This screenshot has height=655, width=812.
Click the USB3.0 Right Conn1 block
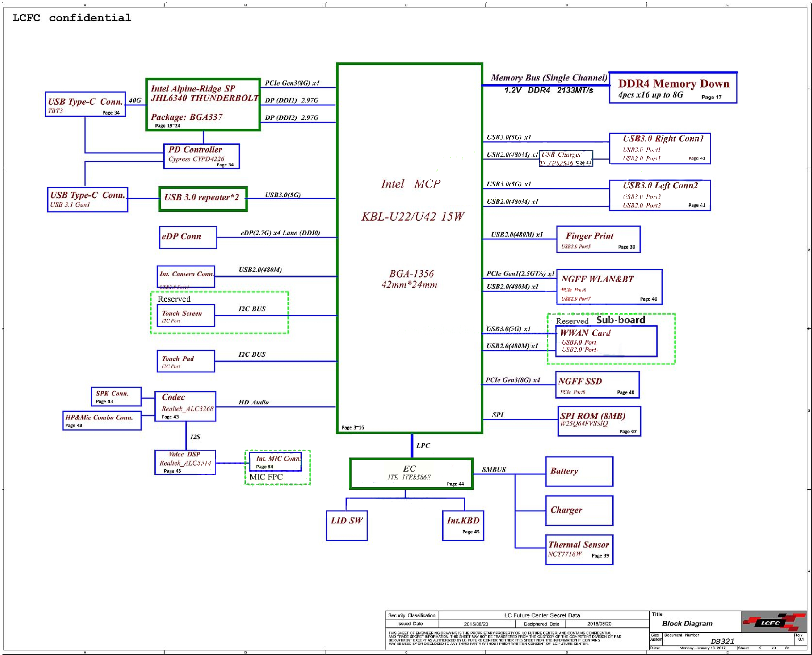[x=659, y=148]
